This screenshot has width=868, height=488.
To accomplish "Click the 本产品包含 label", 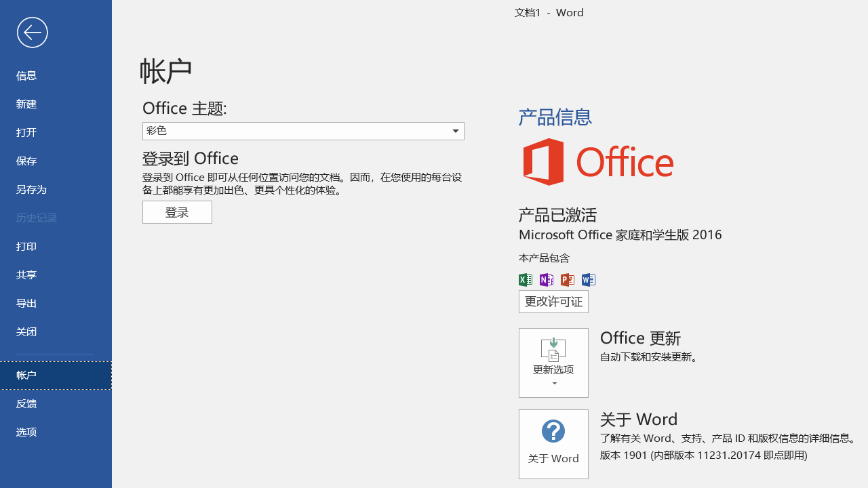I will [x=544, y=258].
